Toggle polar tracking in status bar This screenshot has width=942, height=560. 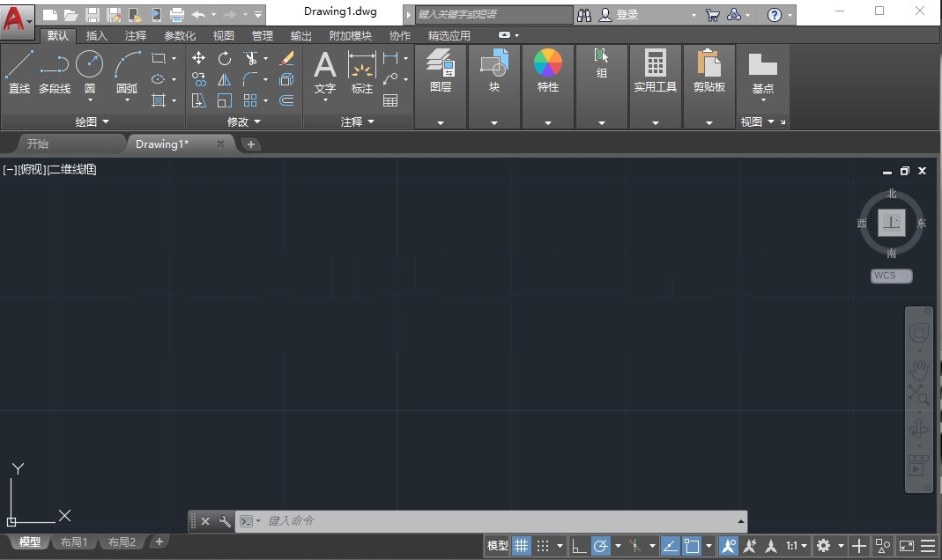point(601,546)
